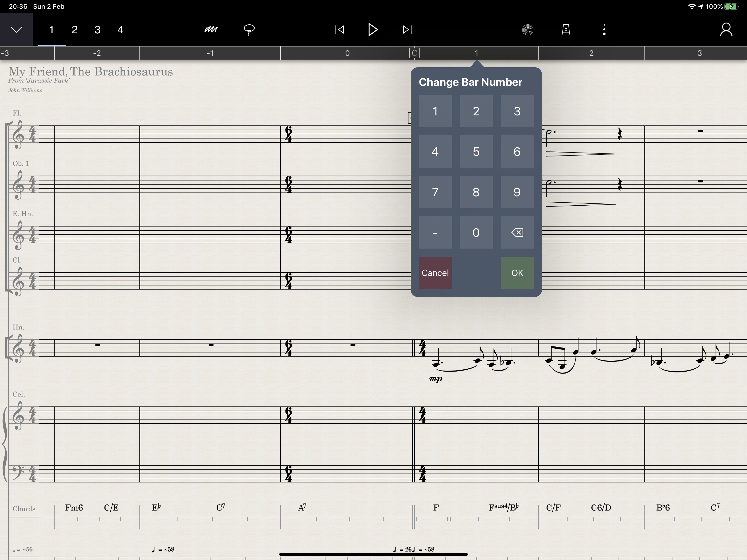Viewport: 747px width, 560px height.
Task: Select the Fm6 chord symbol
Action: tap(74, 508)
